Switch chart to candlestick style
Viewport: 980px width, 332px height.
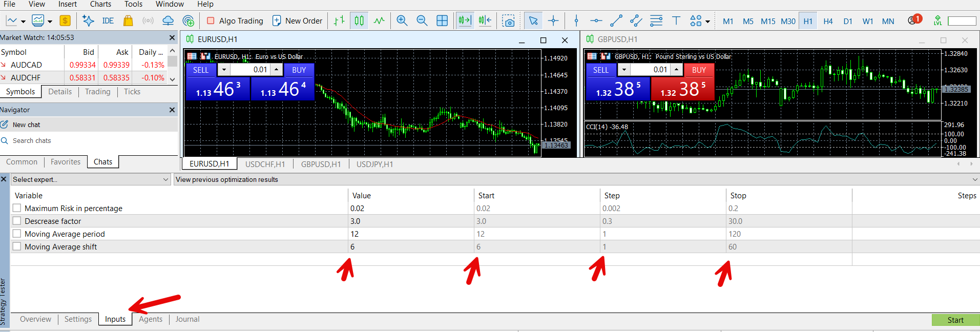pos(359,21)
